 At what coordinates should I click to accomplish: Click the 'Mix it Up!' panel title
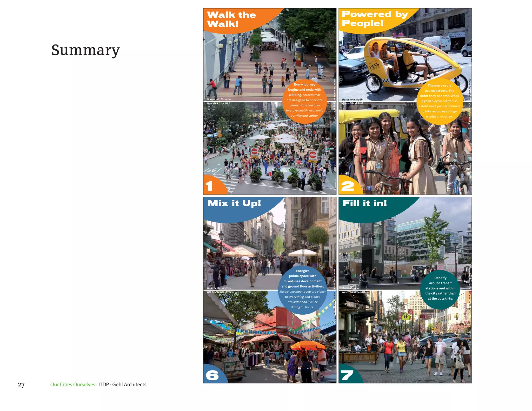tap(234, 203)
